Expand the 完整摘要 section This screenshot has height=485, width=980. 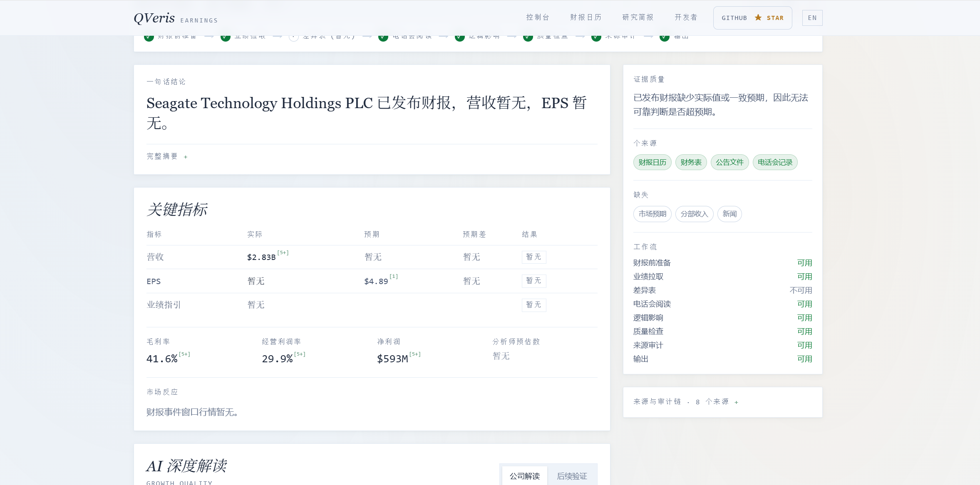(x=167, y=156)
